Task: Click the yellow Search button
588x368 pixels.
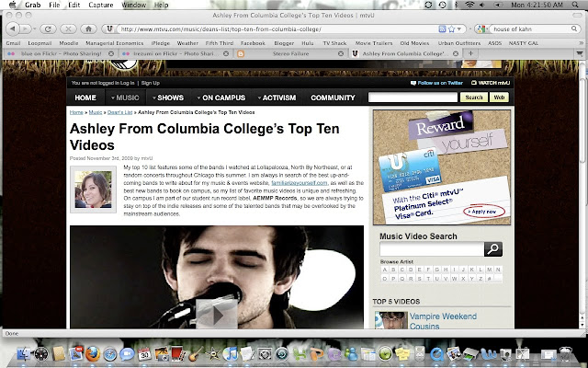Action: pos(474,98)
